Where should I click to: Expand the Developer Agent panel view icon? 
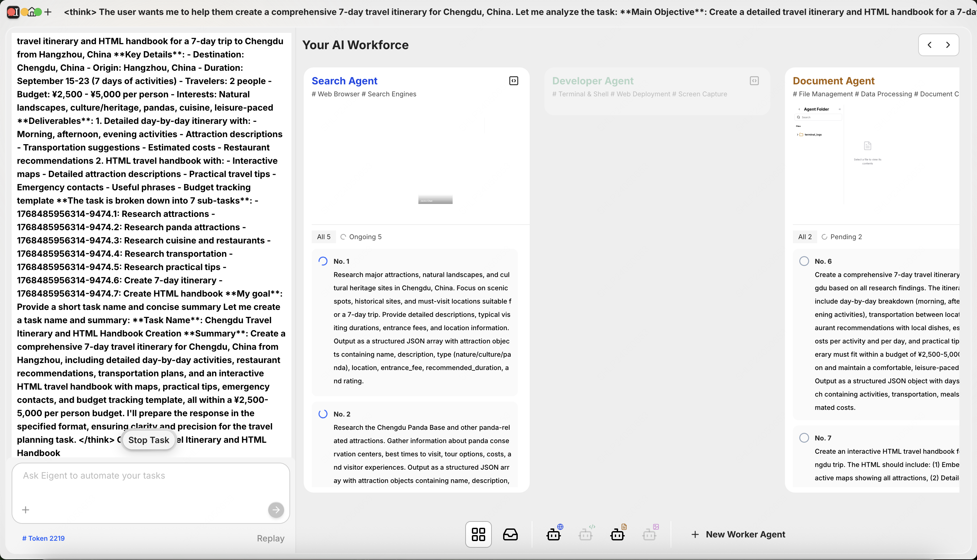pyautogui.click(x=754, y=81)
